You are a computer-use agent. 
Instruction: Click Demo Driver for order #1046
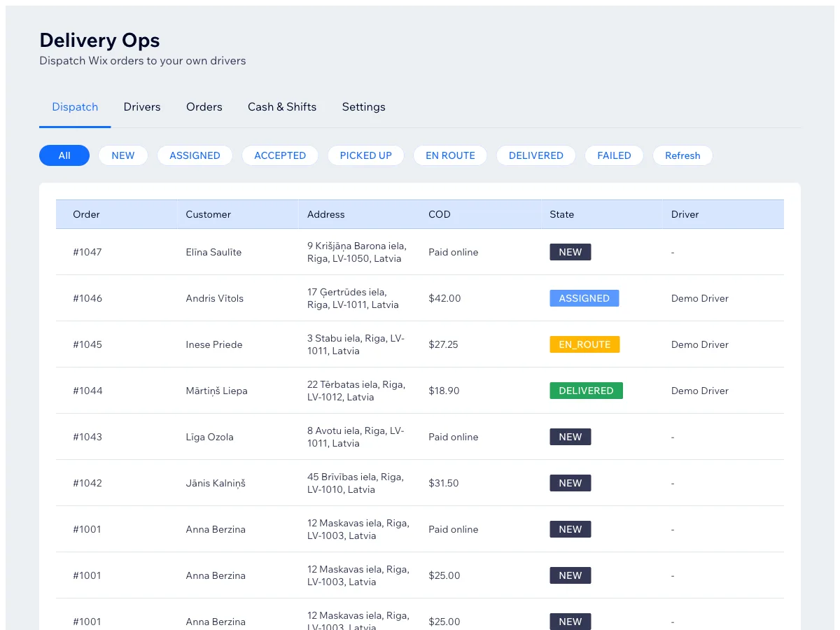pyautogui.click(x=700, y=298)
